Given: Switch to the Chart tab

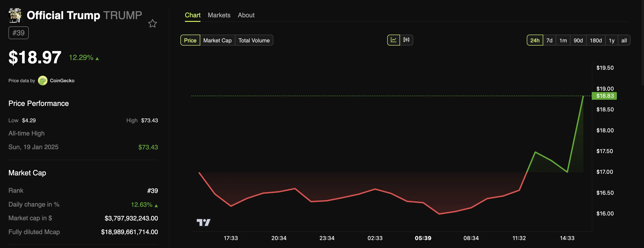Looking at the screenshot, I should point(192,15).
